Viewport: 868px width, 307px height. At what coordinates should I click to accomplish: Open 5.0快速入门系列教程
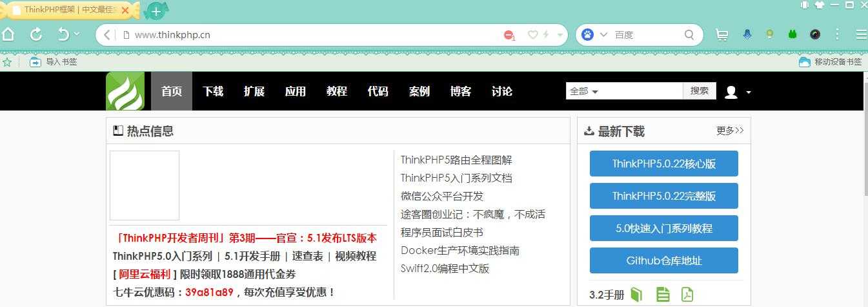pos(664,228)
